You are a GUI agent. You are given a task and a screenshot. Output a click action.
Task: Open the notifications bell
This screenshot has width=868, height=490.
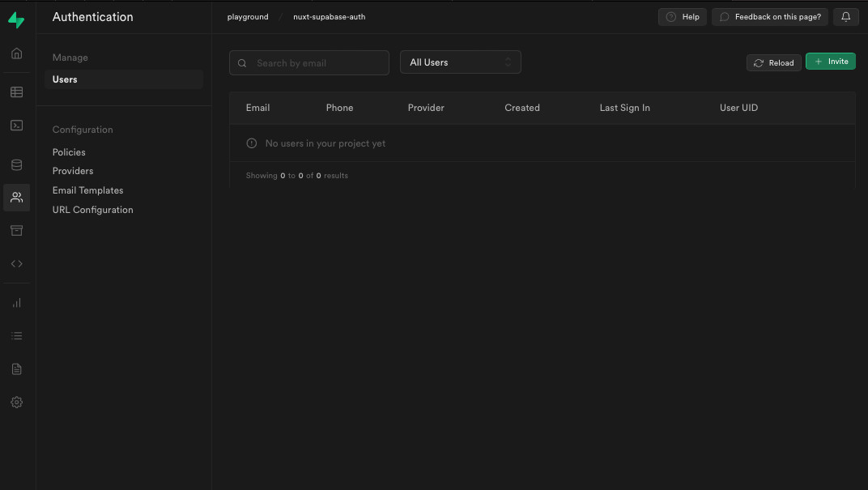[845, 16]
